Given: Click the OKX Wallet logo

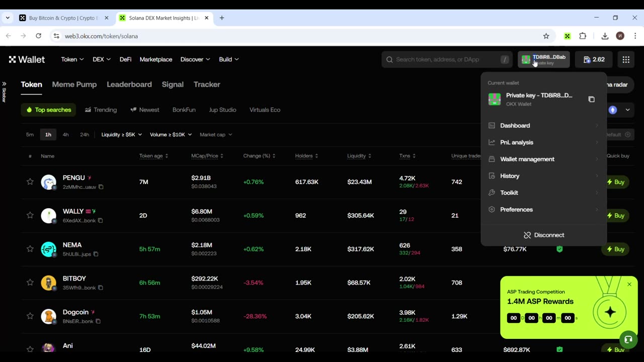Looking at the screenshot, I should pos(27,59).
